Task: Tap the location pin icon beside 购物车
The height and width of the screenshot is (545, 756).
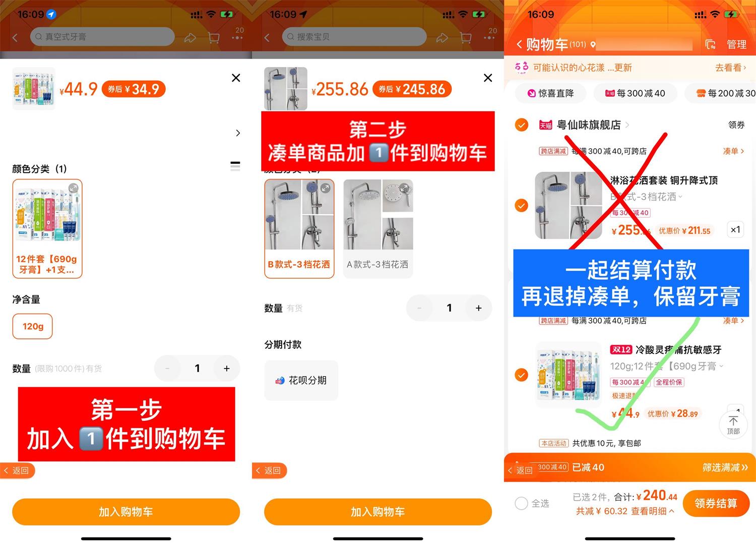Action: pos(593,45)
